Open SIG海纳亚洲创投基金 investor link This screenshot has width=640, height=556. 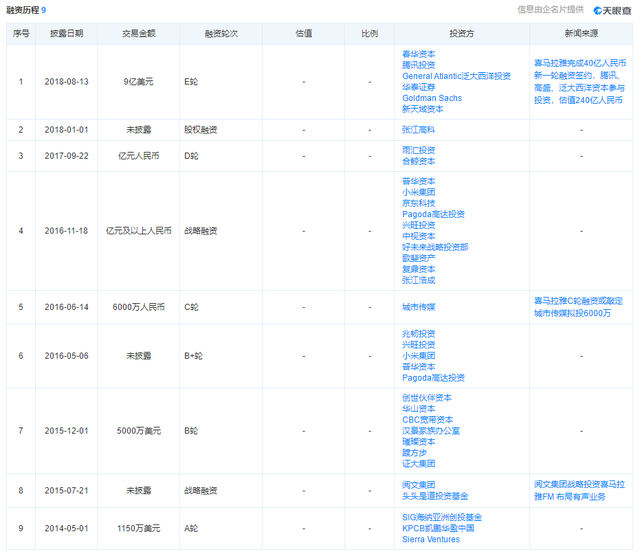point(442,518)
